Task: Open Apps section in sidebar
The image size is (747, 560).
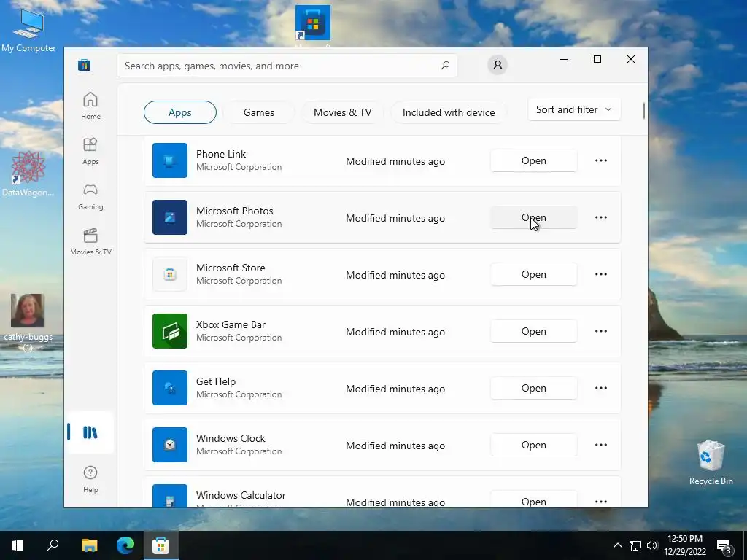Action: [x=90, y=151]
